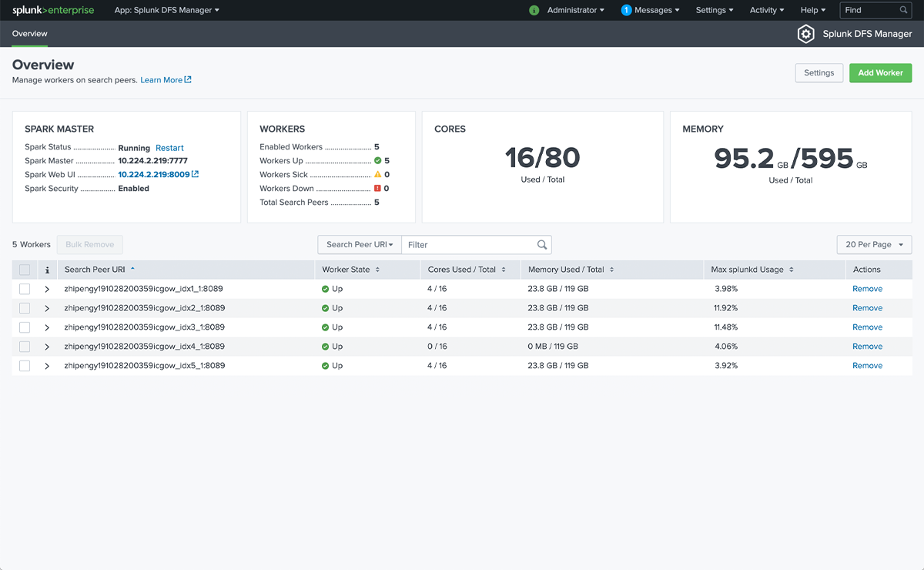This screenshot has width=924, height=570.
Task: Expand row details for idx5_1:8089
Action: (x=47, y=366)
